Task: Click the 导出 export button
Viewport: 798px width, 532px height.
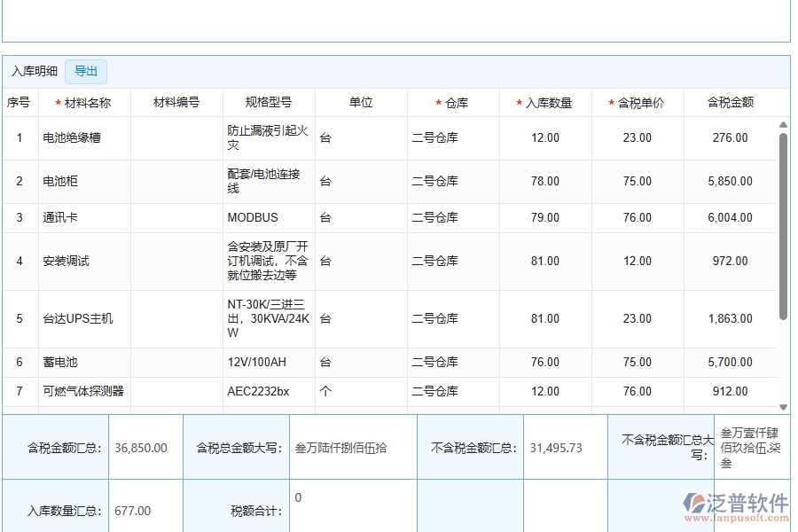Action: point(86,72)
